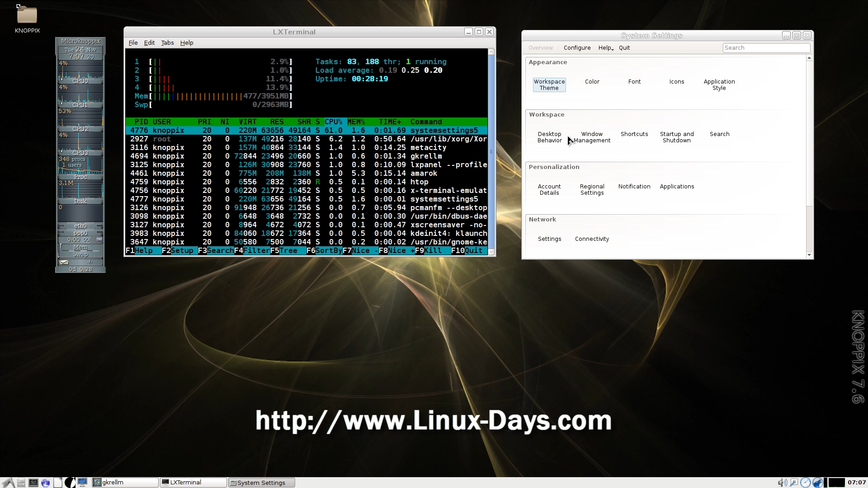Viewport: 868px width, 488px height.
Task: Open the Help dropdown in System Settings
Action: click(x=605, y=48)
